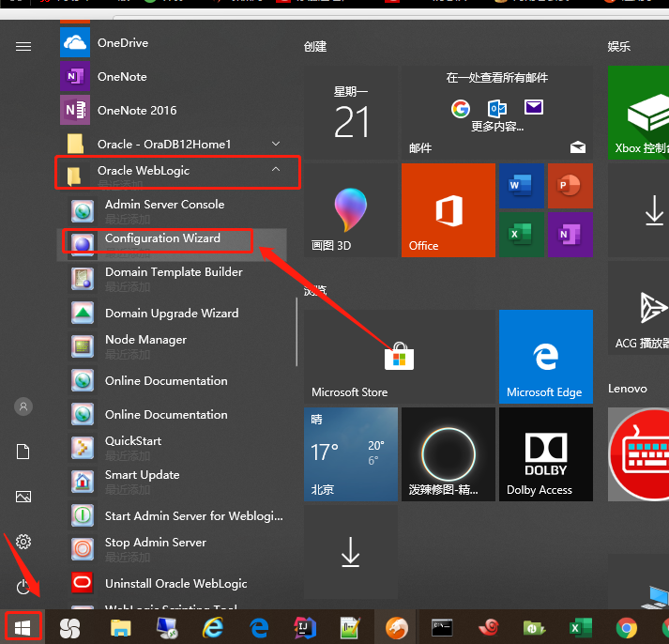
Task: Start the Domain Upgrade Wizard
Action: click(x=171, y=314)
